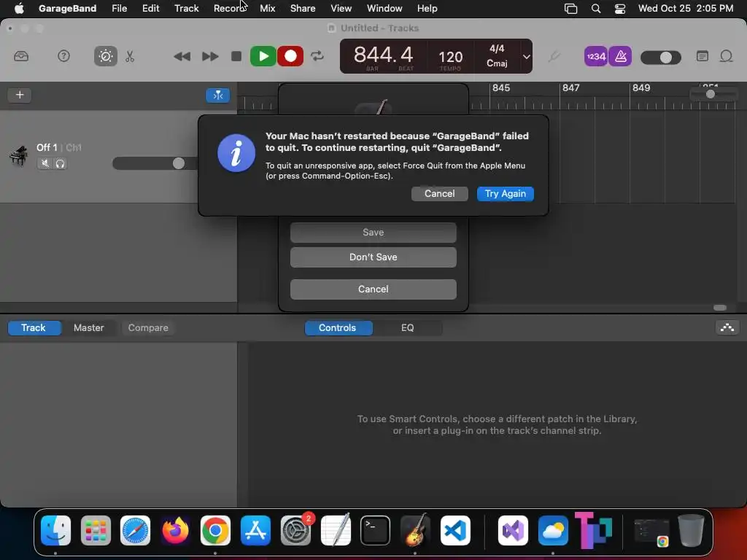Click the tuner icon
Image resolution: width=747 pixels, height=560 pixels.
pyautogui.click(x=554, y=57)
